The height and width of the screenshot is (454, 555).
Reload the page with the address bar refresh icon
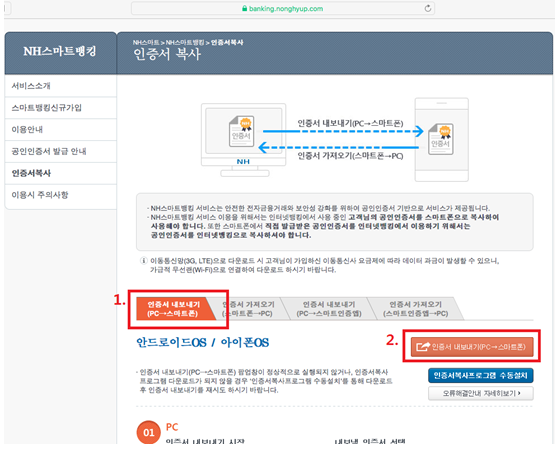(428, 8)
